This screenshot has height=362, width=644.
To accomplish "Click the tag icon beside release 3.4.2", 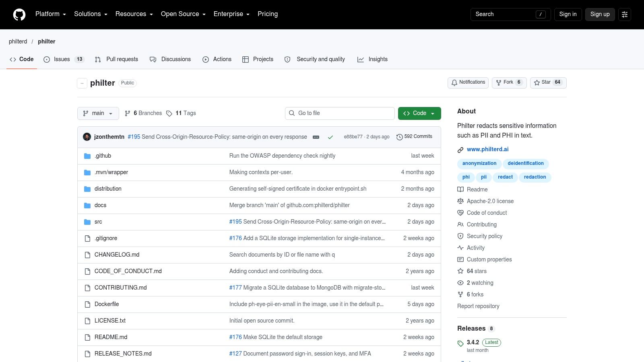I will point(460,343).
